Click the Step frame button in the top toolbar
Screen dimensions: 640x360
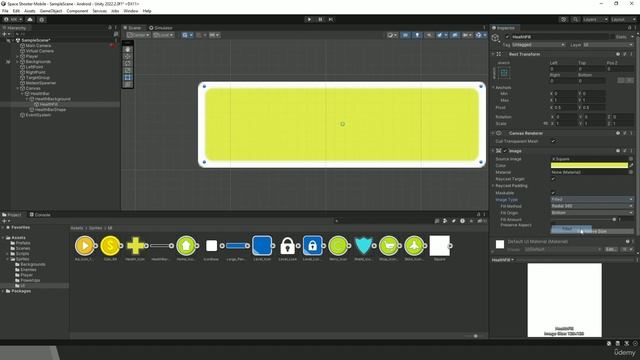331,19
